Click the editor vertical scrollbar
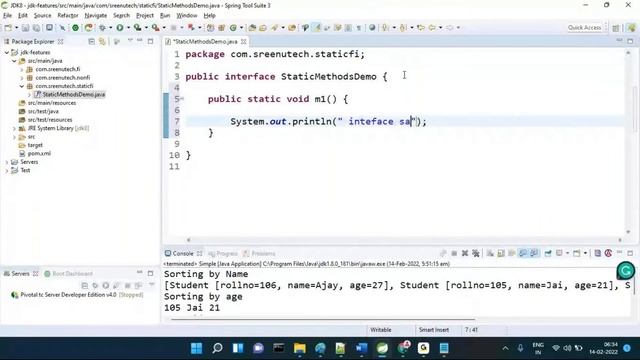640x360 pixels. point(628,143)
